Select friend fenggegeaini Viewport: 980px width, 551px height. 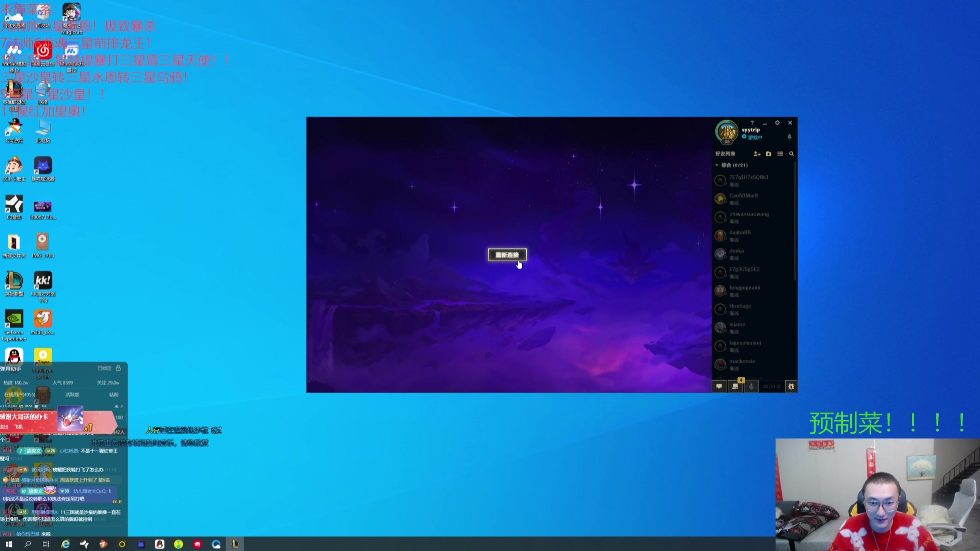click(753, 290)
